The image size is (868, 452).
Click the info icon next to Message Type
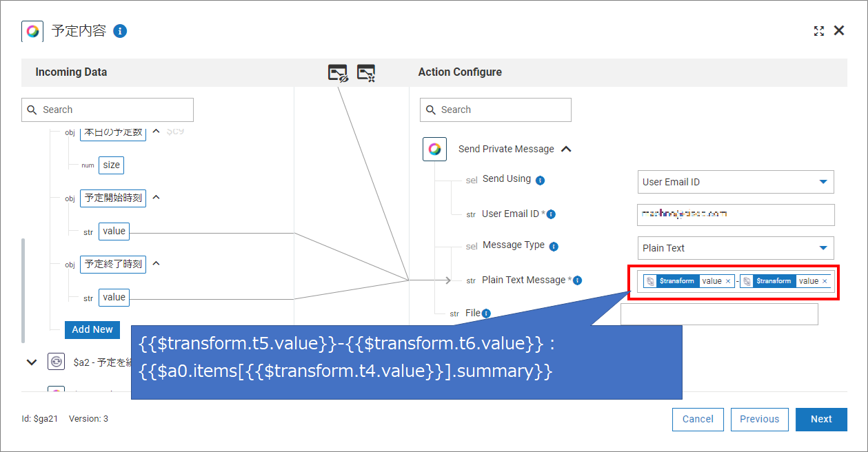pos(554,247)
